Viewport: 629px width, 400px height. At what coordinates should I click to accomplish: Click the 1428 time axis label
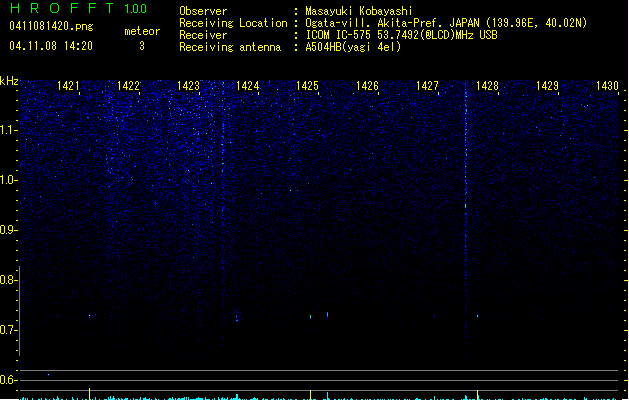click(487, 86)
